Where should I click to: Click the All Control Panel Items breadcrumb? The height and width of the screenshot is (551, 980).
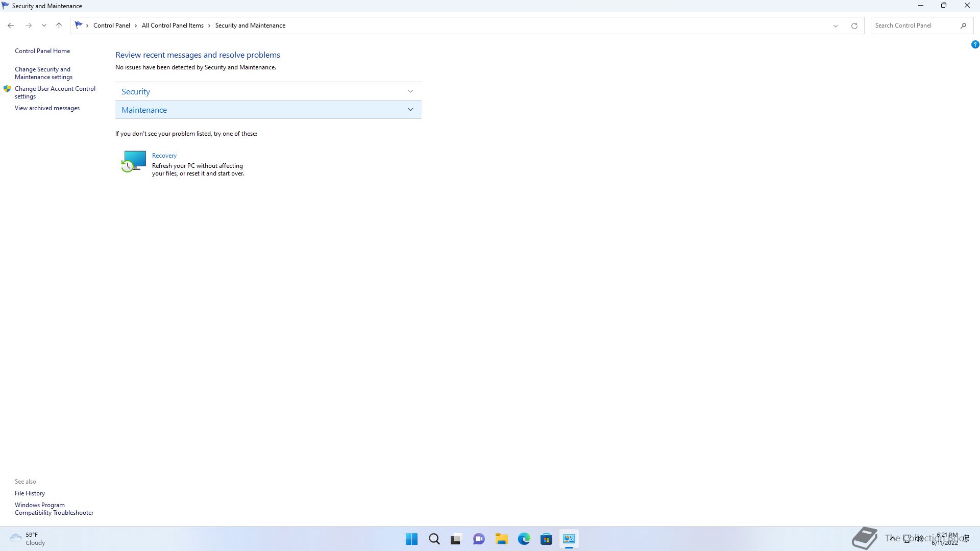click(173, 26)
